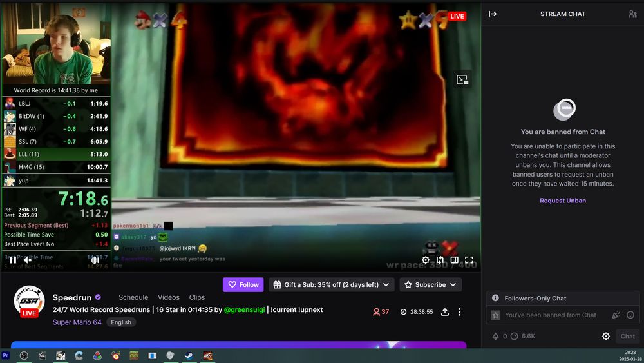Toggle theatre mode in the player
The height and width of the screenshot is (363, 644).
454,260
